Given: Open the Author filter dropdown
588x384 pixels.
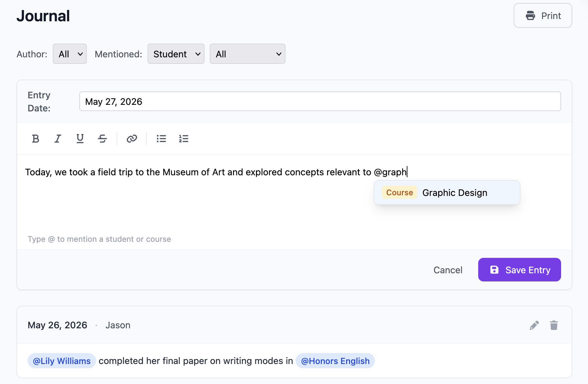Looking at the screenshot, I should [x=70, y=54].
